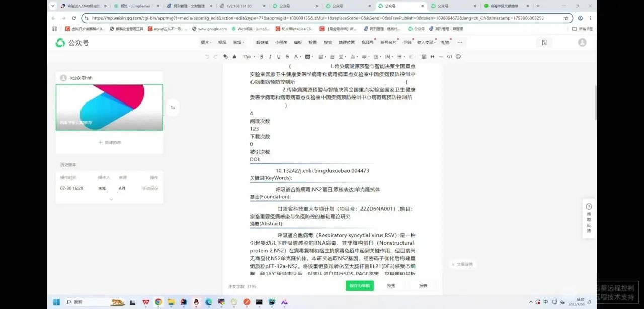Open the Windows Start menu

56,302
